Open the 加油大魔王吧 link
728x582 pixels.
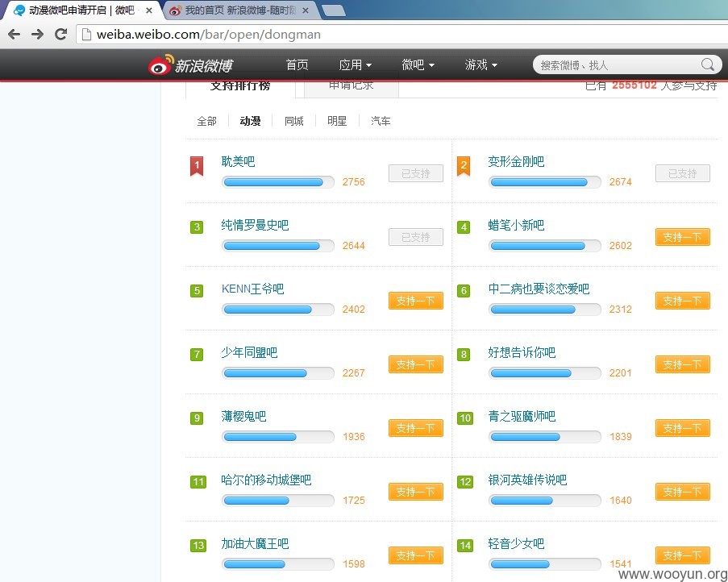[255, 543]
